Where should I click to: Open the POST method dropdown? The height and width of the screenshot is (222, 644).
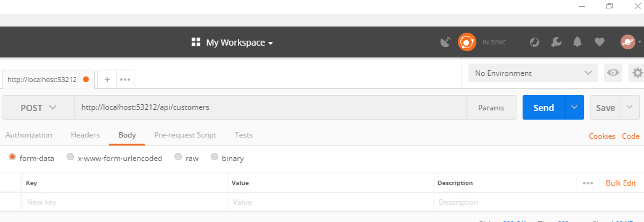[x=38, y=108]
